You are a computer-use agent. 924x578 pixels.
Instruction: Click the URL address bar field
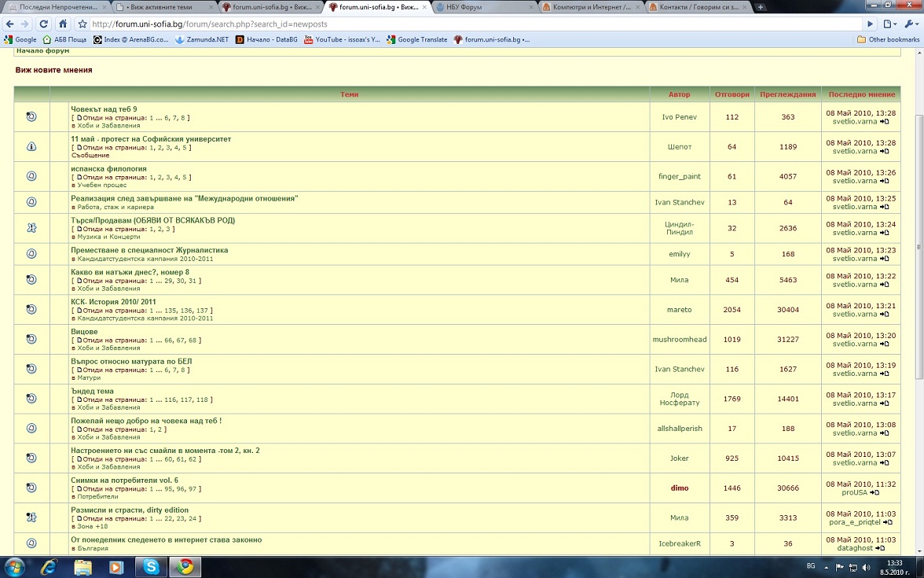(x=471, y=24)
